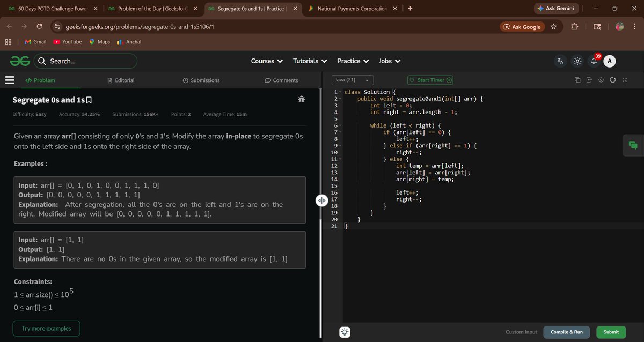Click the browser address bar URL
The width and height of the screenshot is (644, 342).
[x=140, y=27]
